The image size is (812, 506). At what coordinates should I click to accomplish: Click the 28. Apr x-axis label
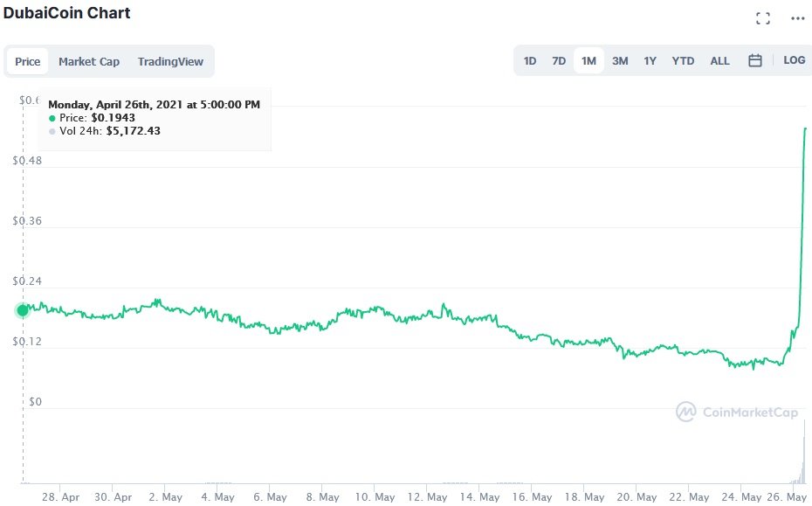[x=60, y=496]
